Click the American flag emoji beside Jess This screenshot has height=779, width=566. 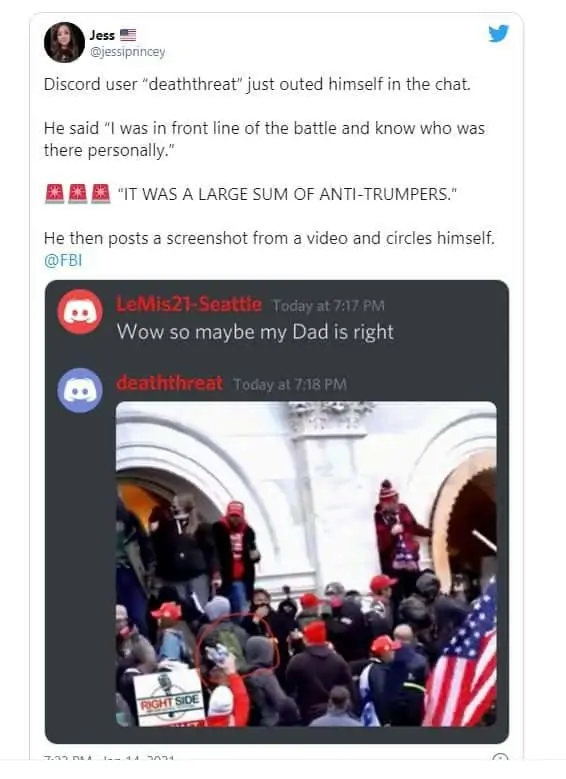pyautogui.click(x=128, y=35)
